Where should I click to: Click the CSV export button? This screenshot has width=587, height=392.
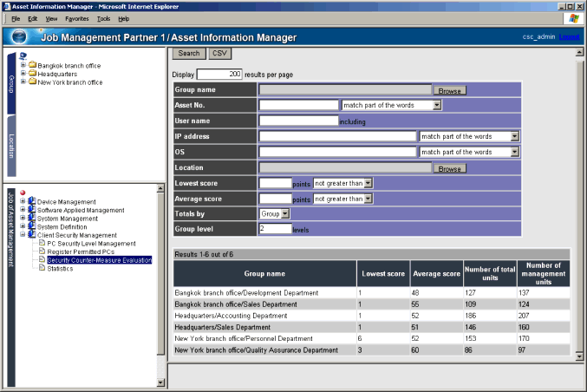[220, 54]
